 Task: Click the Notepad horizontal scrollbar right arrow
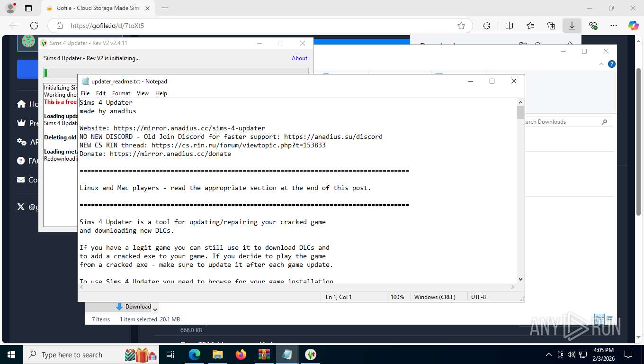click(513, 287)
